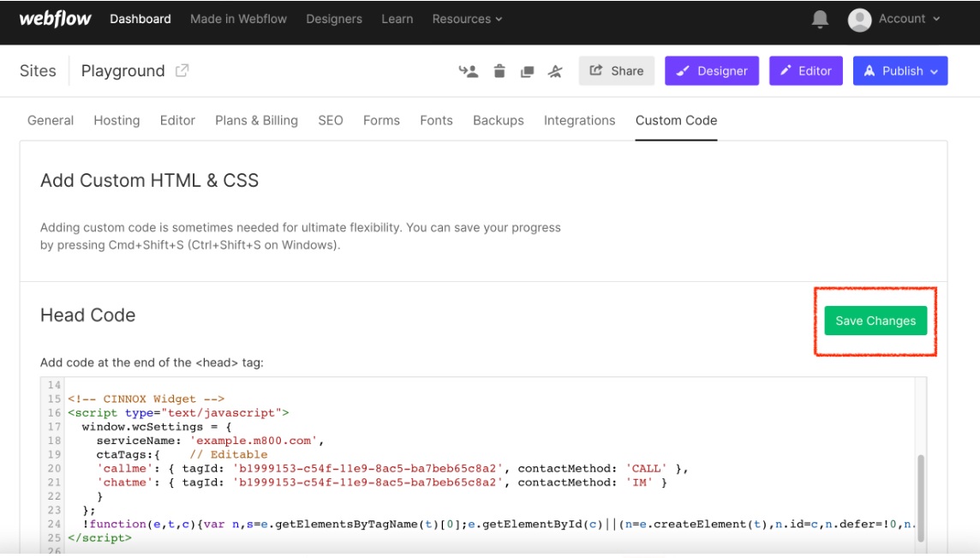Click the unpublish site icon
The width and height of the screenshot is (980, 558).
[x=555, y=71]
